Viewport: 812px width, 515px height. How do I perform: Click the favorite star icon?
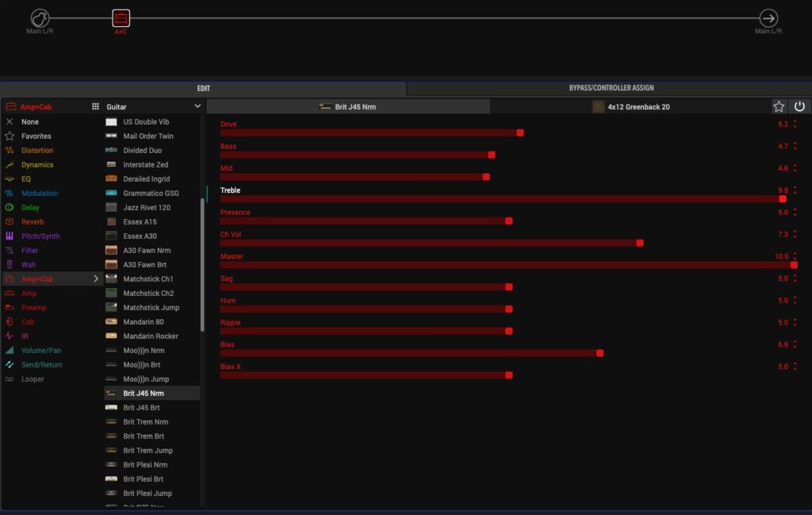(779, 106)
